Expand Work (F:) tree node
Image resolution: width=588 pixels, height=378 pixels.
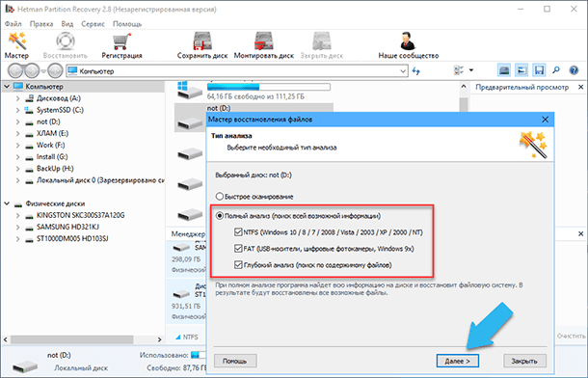(x=17, y=145)
